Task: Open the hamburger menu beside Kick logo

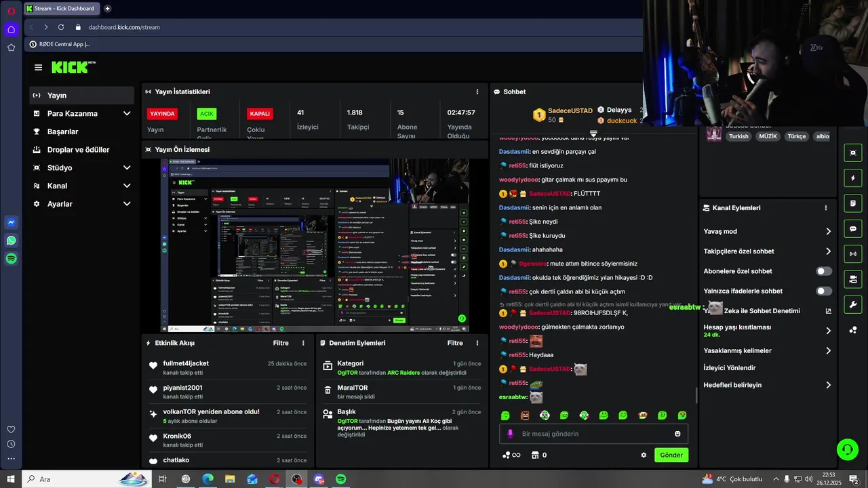Action: 38,67
